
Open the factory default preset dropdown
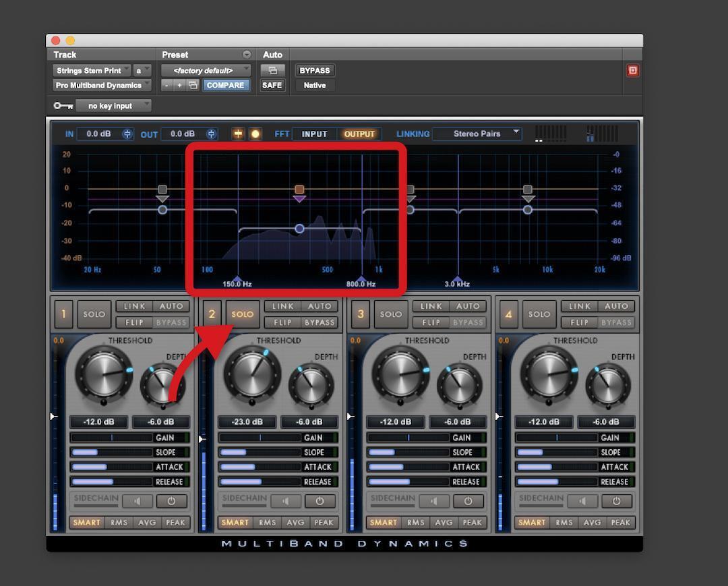point(206,70)
